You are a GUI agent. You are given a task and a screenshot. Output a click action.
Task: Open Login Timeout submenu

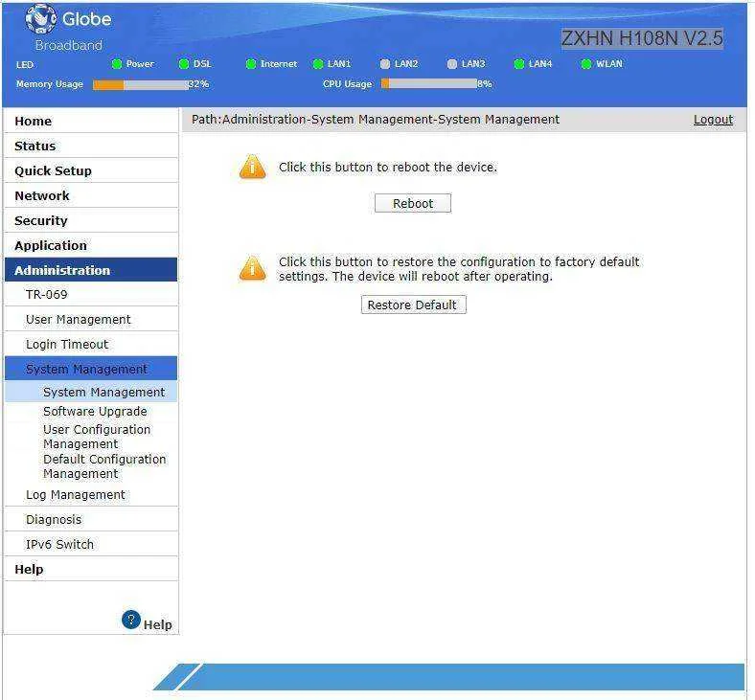(91, 345)
